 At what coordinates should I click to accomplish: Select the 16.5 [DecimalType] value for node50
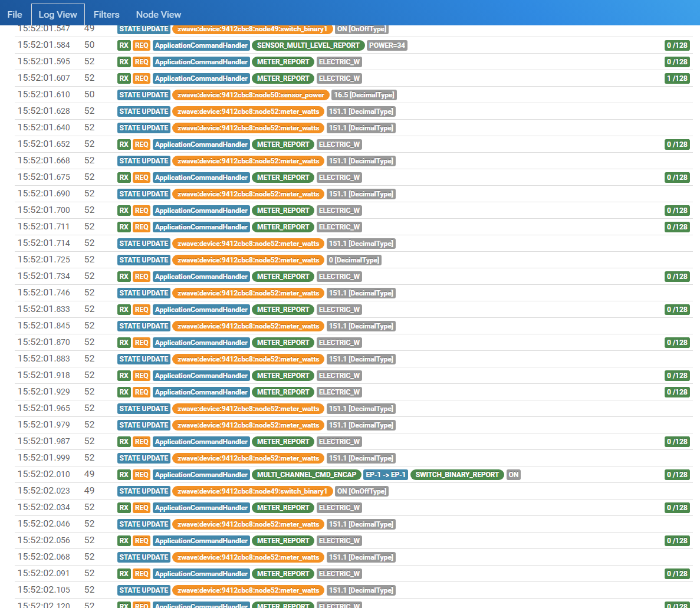[x=364, y=94]
